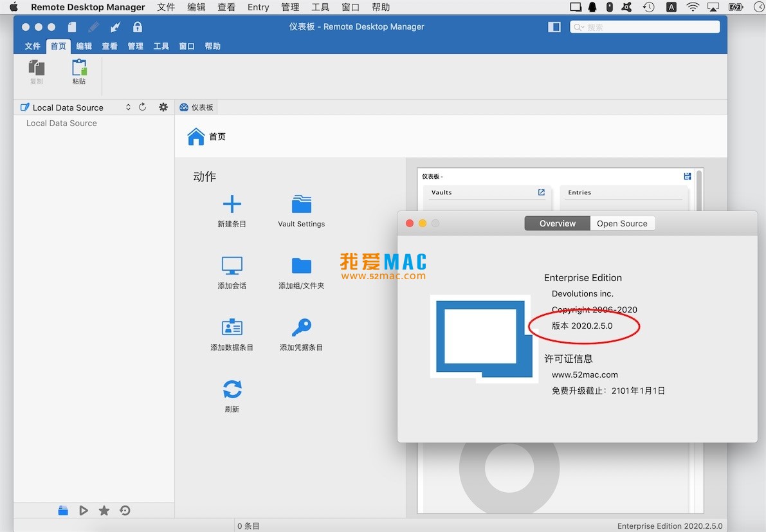766x532 pixels.
Task: Open the 管理 ribbon tab
Action: click(x=135, y=46)
